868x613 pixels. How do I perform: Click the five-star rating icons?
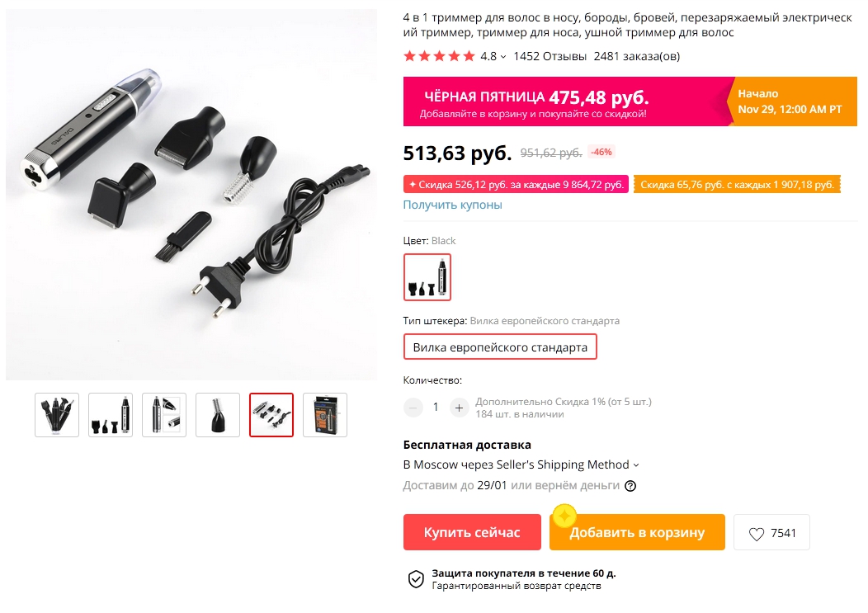click(440, 56)
